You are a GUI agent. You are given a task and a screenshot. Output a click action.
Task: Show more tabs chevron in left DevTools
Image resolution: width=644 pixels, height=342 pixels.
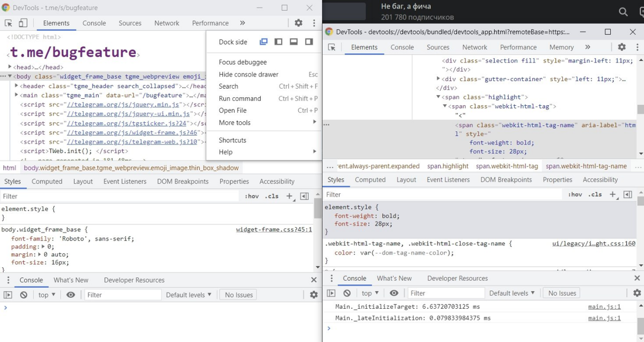(243, 23)
